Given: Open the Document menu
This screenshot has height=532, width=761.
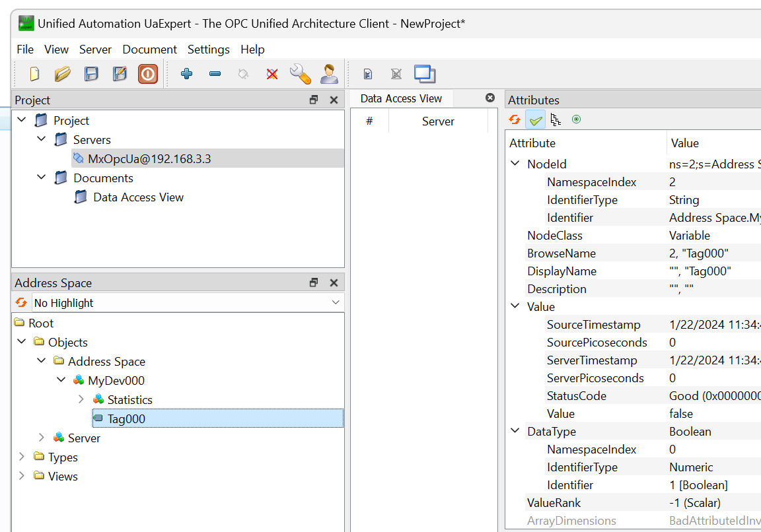Looking at the screenshot, I should point(149,50).
